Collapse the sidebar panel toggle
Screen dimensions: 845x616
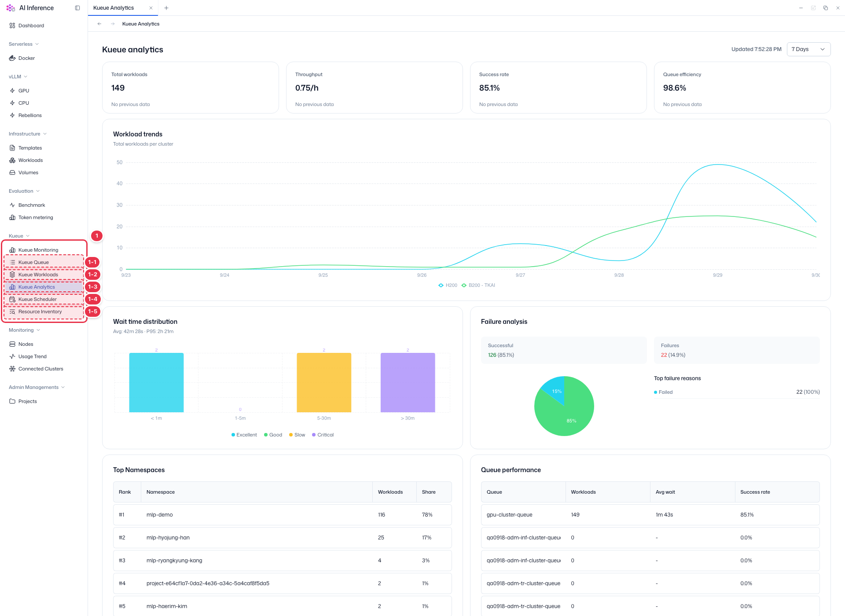pos(77,8)
